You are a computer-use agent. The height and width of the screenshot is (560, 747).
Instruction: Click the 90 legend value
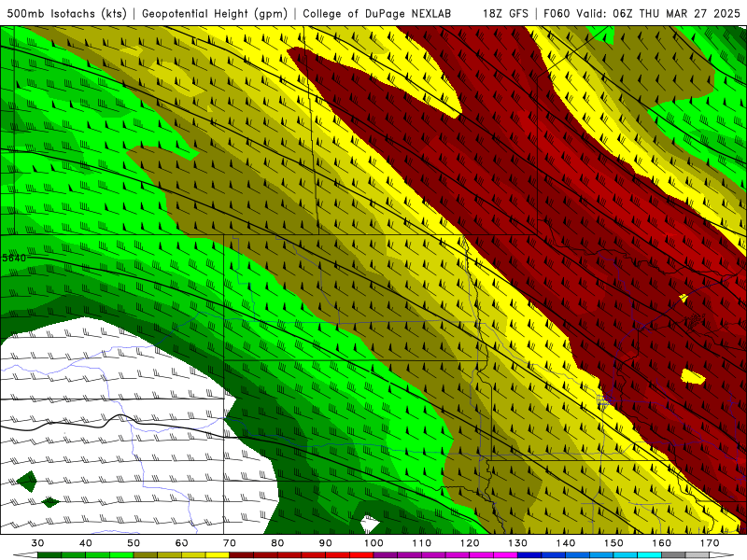[x=325, y=543]
